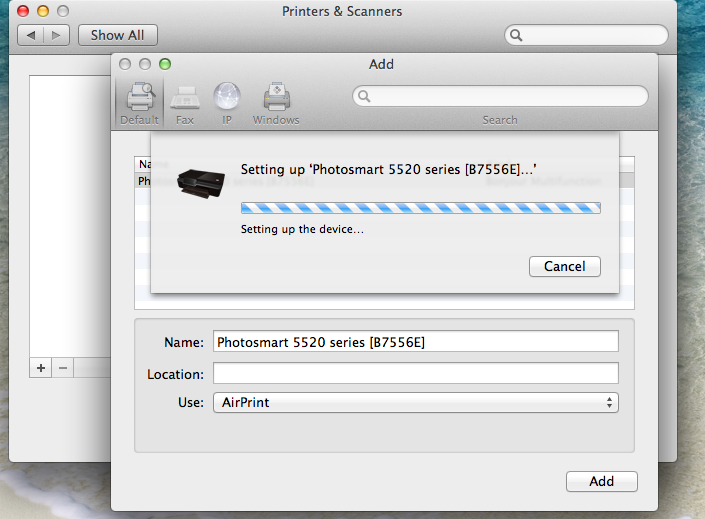Screen dimensions: 705x519
Task: Click the Add window search magnifier icon
Action: click(x=364, y=96)
